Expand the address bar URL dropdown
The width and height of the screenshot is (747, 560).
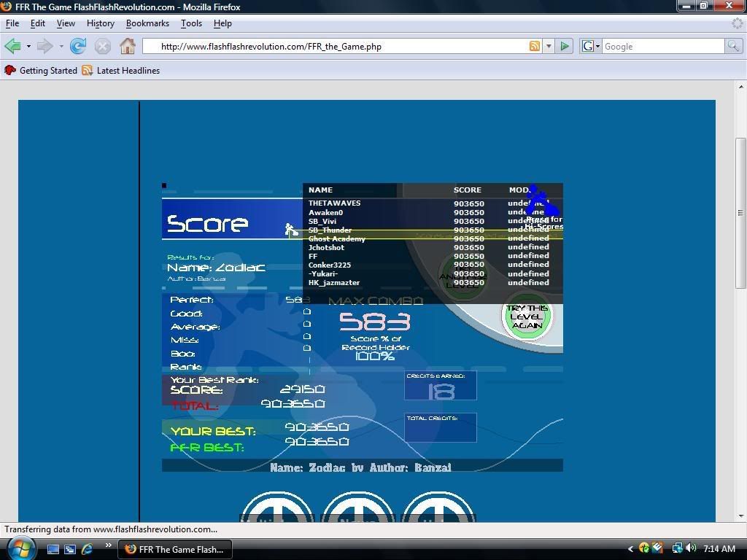(x=549, y=47)
